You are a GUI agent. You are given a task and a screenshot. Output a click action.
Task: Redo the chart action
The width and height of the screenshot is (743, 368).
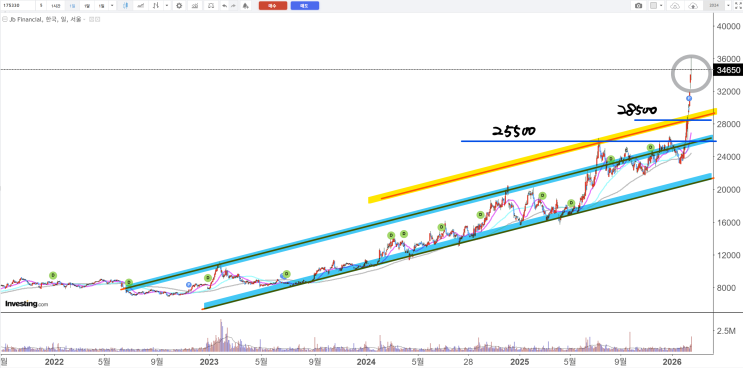(x=234, y=6)
